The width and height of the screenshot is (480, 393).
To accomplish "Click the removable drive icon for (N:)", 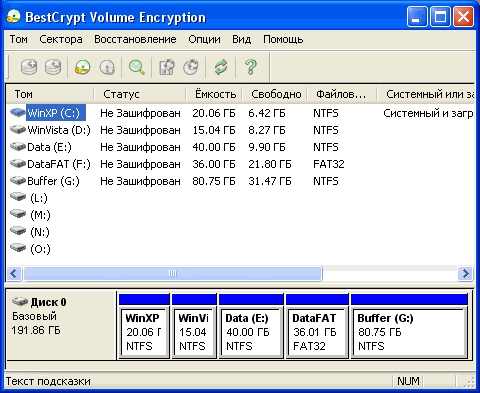I will pos(18,231).
